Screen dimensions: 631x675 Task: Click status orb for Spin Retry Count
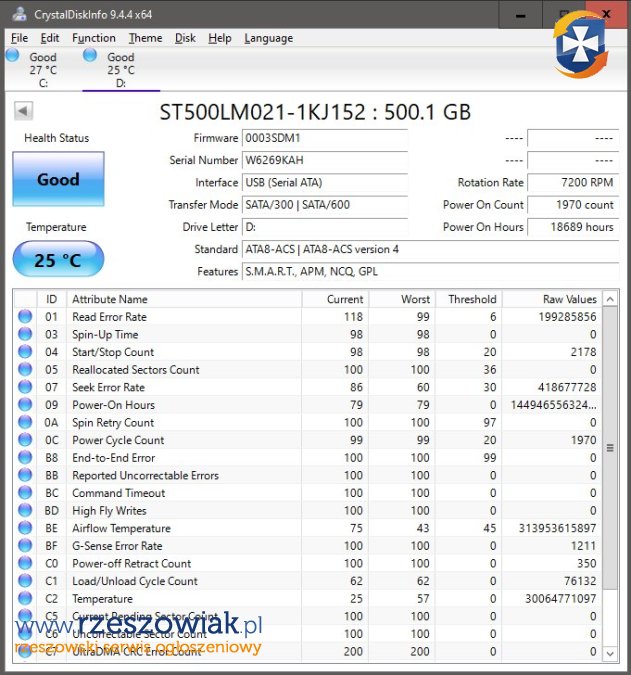click(x=25, y=422)
